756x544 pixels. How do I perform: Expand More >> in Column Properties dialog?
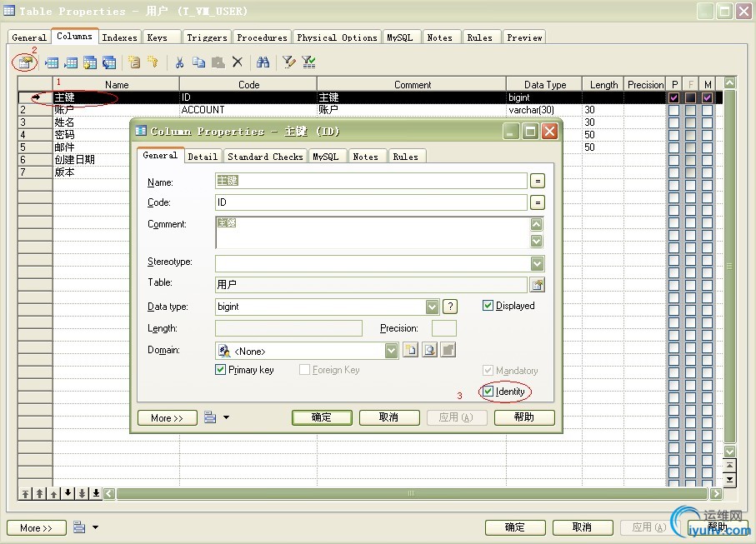(x=168, y=417)
